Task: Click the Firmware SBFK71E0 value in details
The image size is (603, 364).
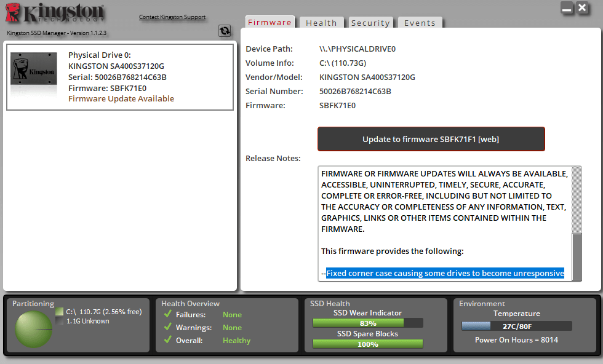Action: [337, 105]
